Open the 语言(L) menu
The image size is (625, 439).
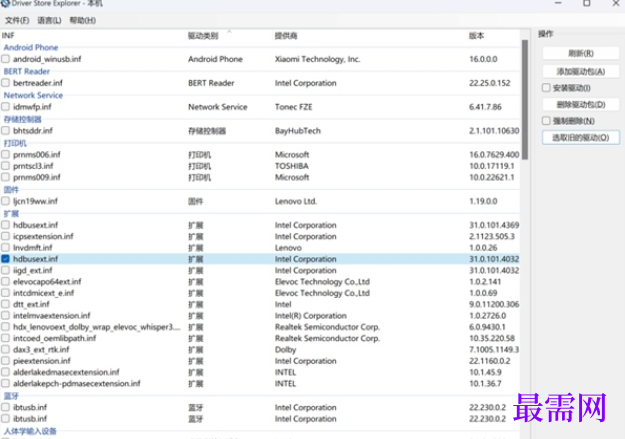49,20
